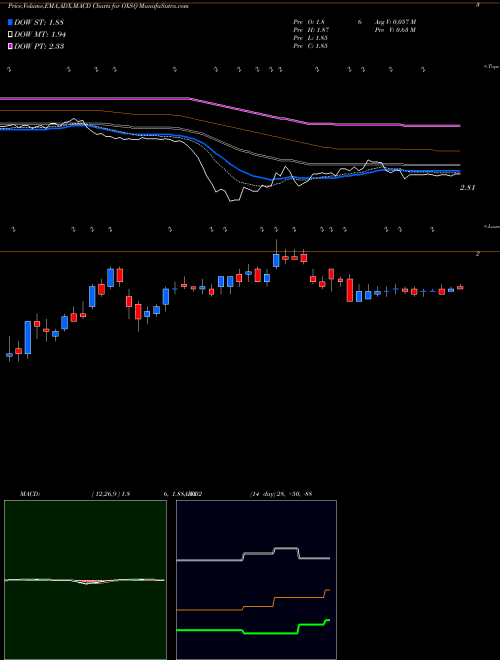Click the 'Pre O: 1.8' open value
The height and width of the screenshot is (660, 500).
(x=309, y=21)
